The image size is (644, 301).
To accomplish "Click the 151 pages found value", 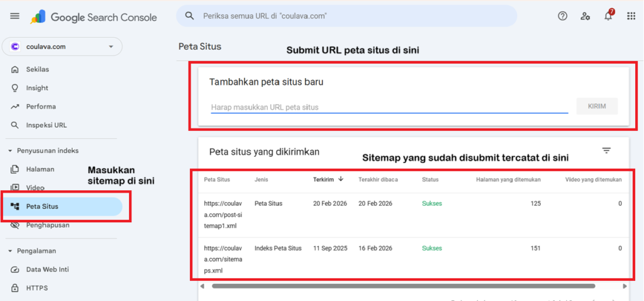I will click(x=535, y=248).
